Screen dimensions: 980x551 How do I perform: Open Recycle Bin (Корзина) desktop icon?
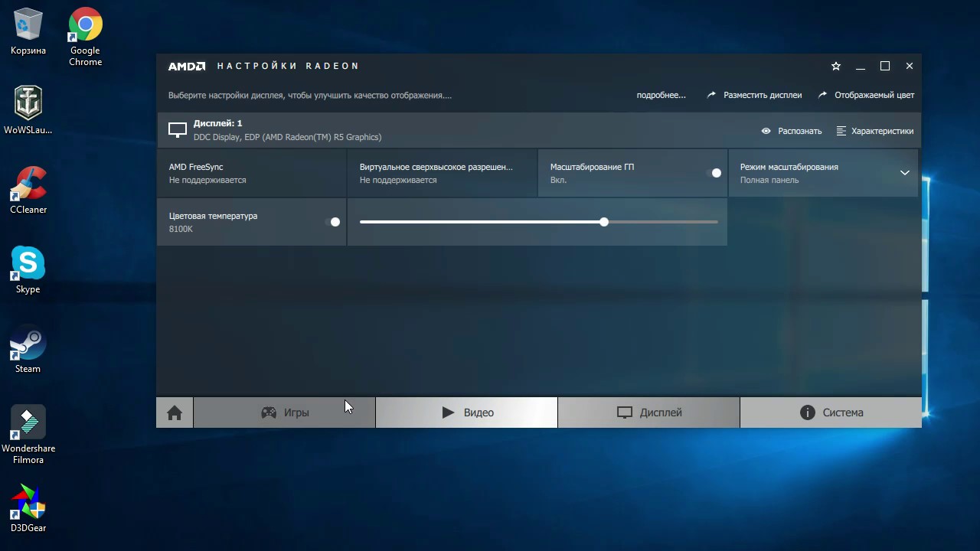28,32
